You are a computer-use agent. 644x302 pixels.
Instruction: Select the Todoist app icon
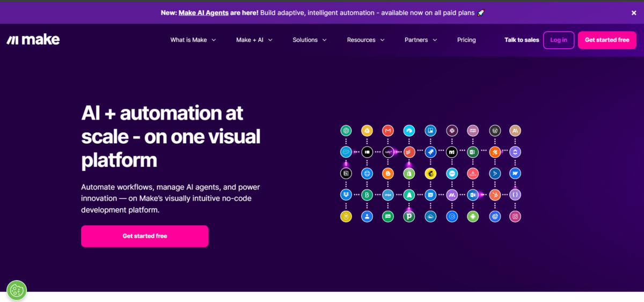click(x=409, y=152)
